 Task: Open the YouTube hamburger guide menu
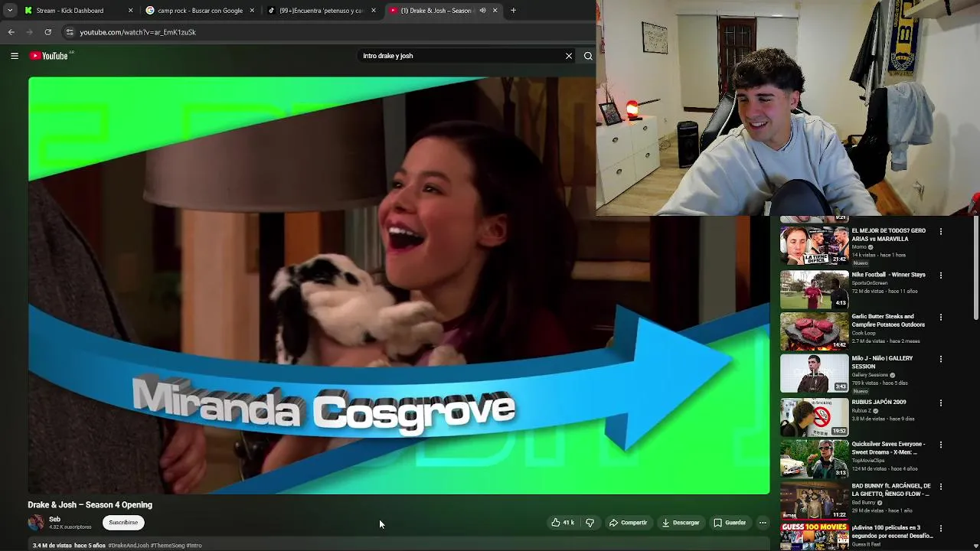15,55
